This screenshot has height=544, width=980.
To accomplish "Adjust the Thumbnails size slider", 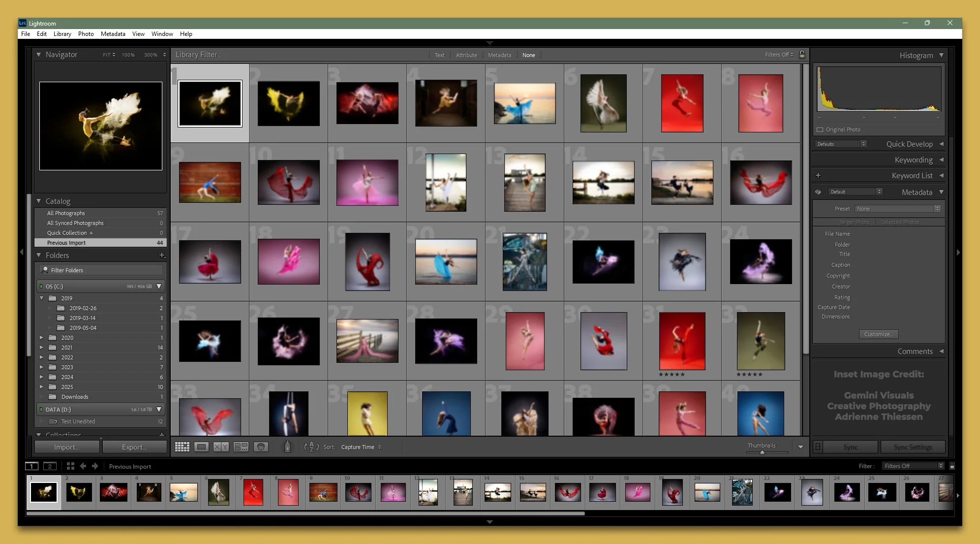I will click(x=762, y=452).
